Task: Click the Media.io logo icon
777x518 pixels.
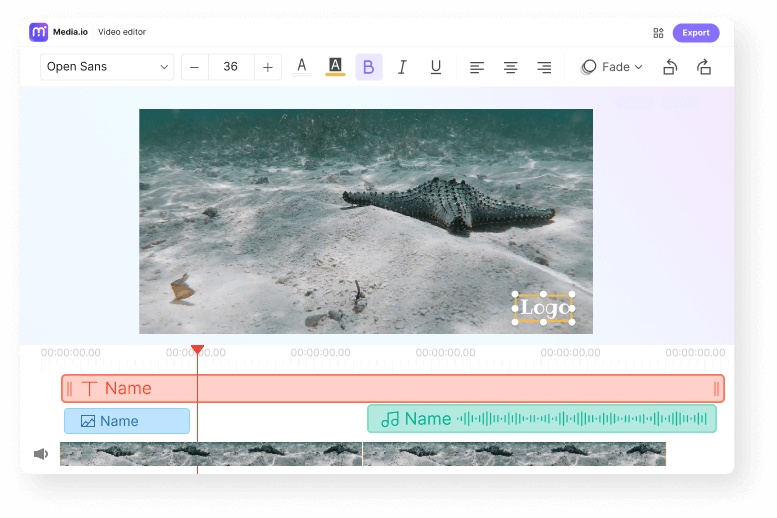Action: tap(39, 32)
